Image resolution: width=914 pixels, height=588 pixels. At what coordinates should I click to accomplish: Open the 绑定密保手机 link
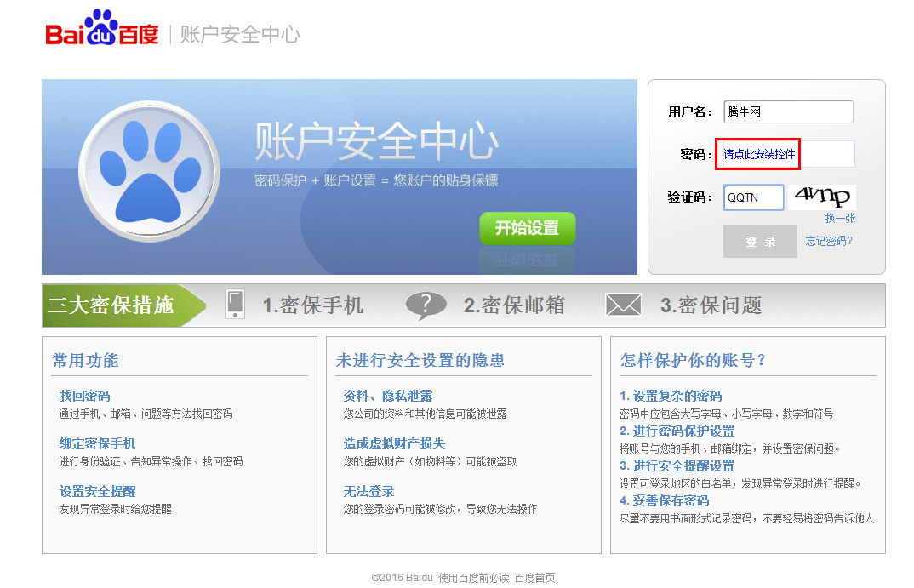(97, 444)
